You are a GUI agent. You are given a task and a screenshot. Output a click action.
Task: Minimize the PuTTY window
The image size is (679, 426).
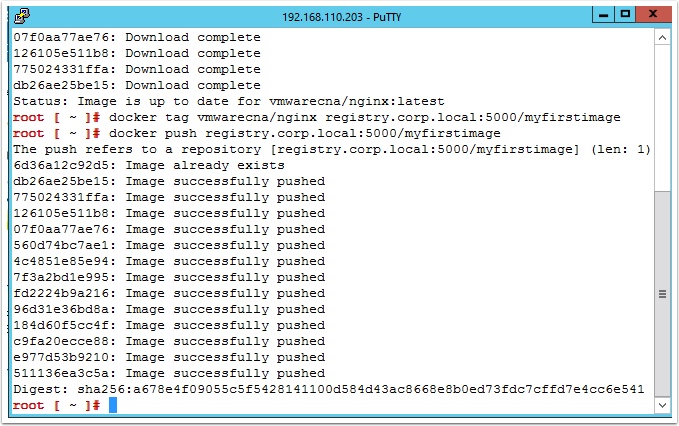pos(603,15)
